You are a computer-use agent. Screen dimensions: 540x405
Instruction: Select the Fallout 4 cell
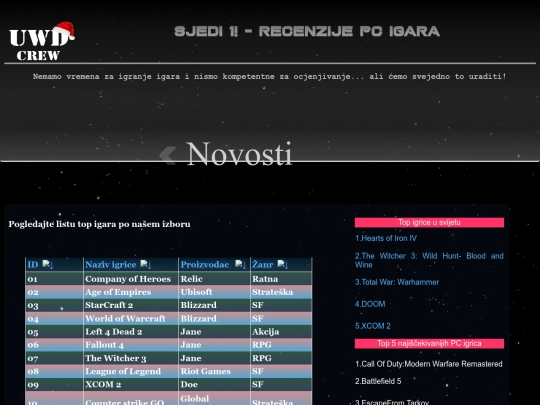click(131, 345)
